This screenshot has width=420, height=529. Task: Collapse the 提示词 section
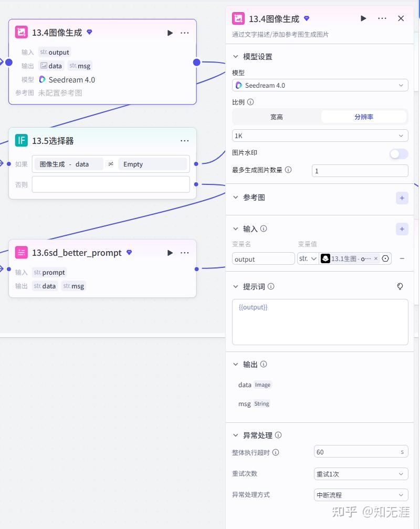236,286
